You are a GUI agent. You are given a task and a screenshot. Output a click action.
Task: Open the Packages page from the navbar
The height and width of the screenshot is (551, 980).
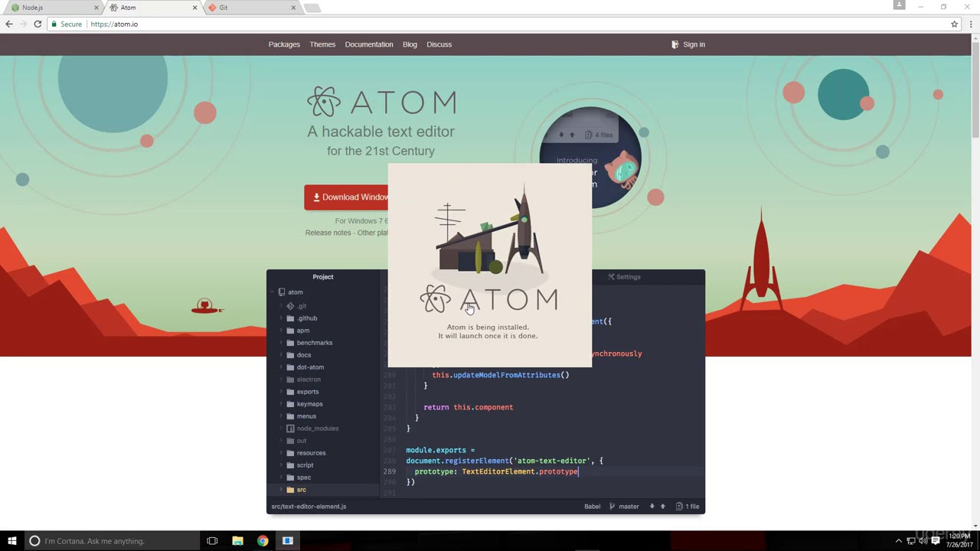[x=284, y=44]
